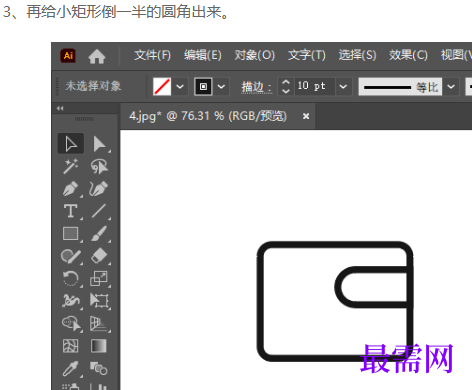Screen dimensions: 472x390
Task: Adjust stroke weight stepper arrows
Action: pyautogui.click(x=286, y=87)
